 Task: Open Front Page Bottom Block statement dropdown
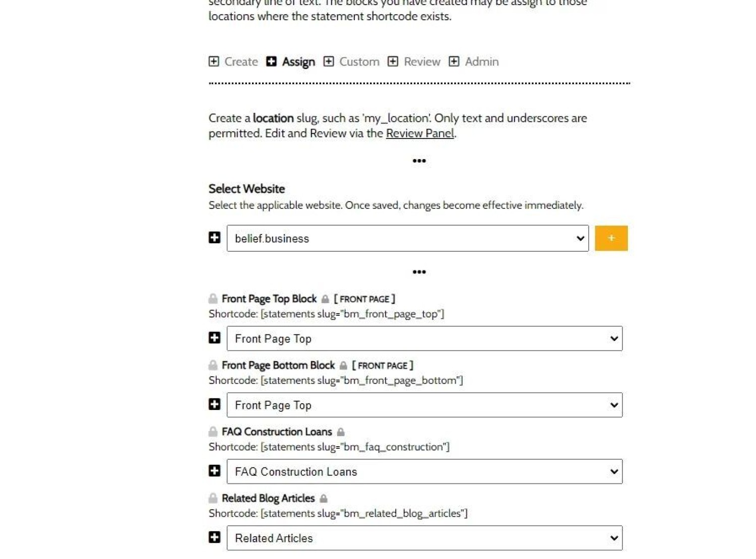coord(424,405)
